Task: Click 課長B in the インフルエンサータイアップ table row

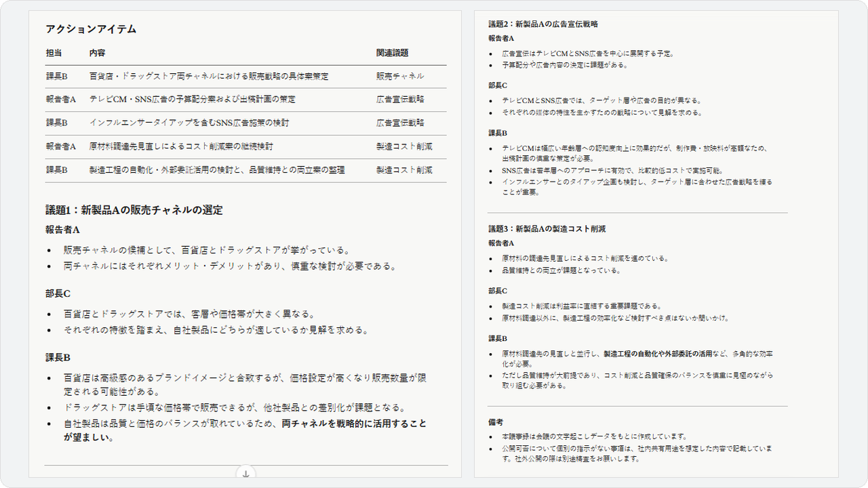Action: pyautogui.click(x=57, y=123)
